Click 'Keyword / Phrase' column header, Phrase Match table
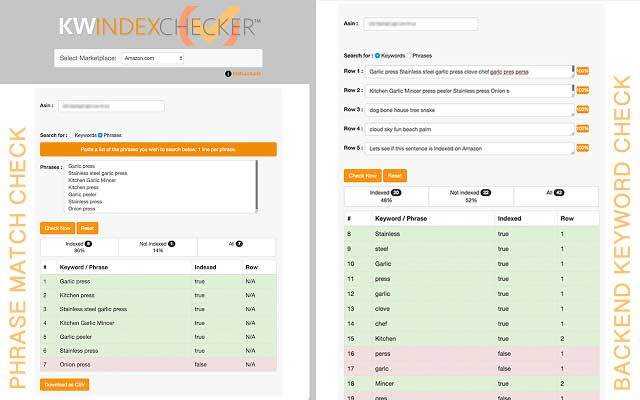This screenshot has height=400, width=640. [84, 267]
